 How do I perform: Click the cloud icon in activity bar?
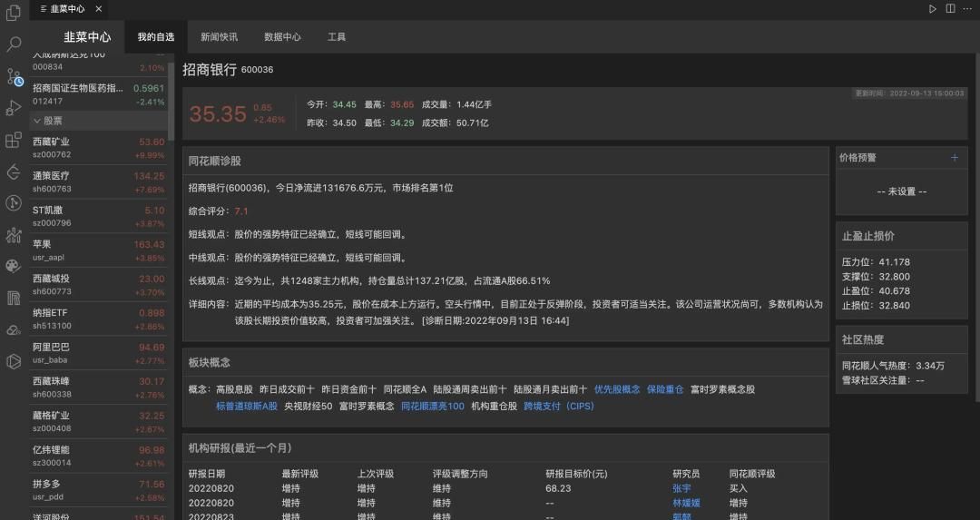[x=13, y=330]
